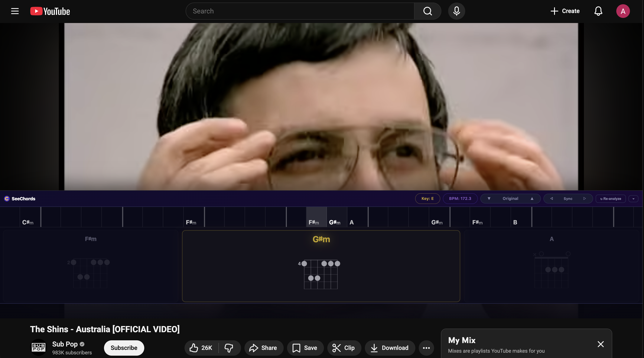This screenshot has height=358, width=644.
Task: Open the YouTube home logo
Action: [49, 11]
